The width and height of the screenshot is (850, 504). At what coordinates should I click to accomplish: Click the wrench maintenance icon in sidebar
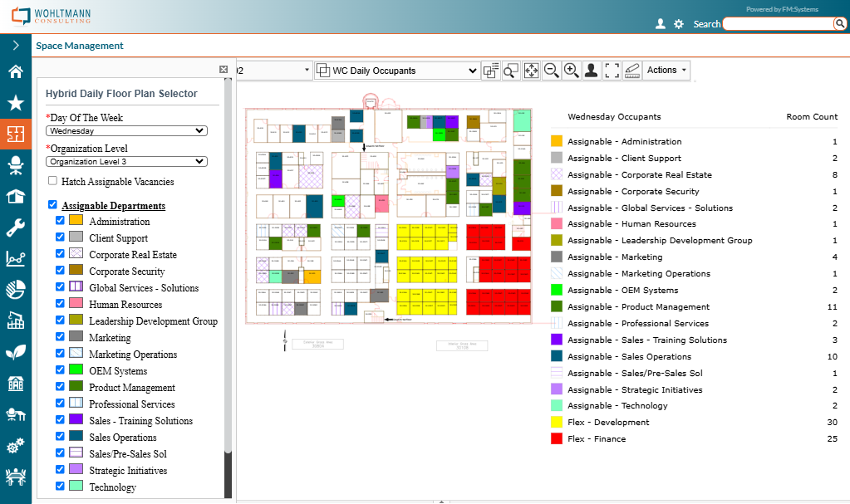[15, 228]
